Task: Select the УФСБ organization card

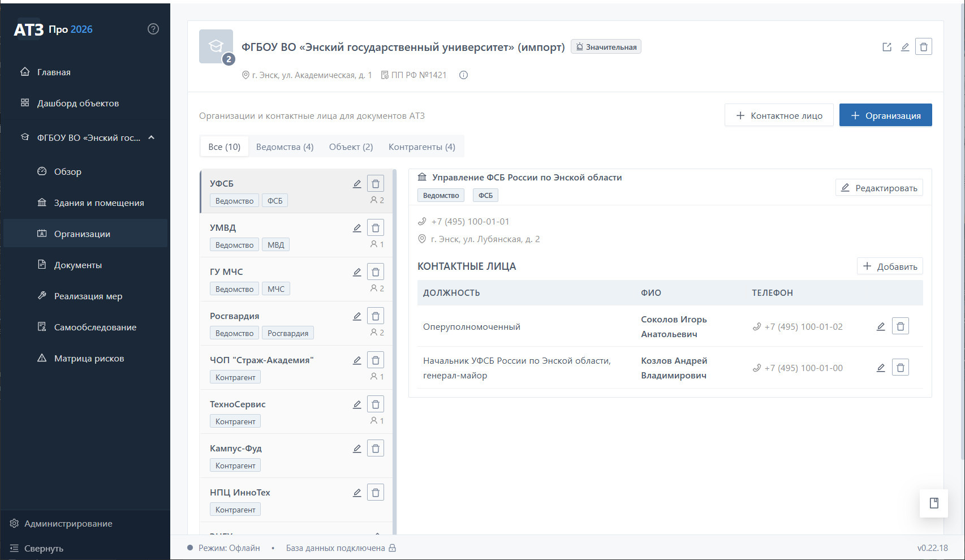Action: pos(296,191)
